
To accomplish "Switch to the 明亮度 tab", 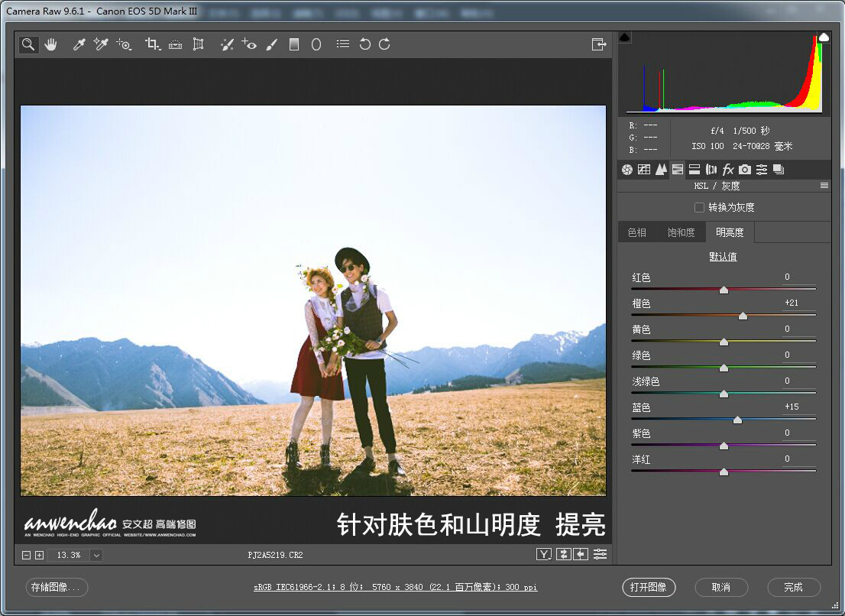I will pyautogui.click(x=730, y=232).
